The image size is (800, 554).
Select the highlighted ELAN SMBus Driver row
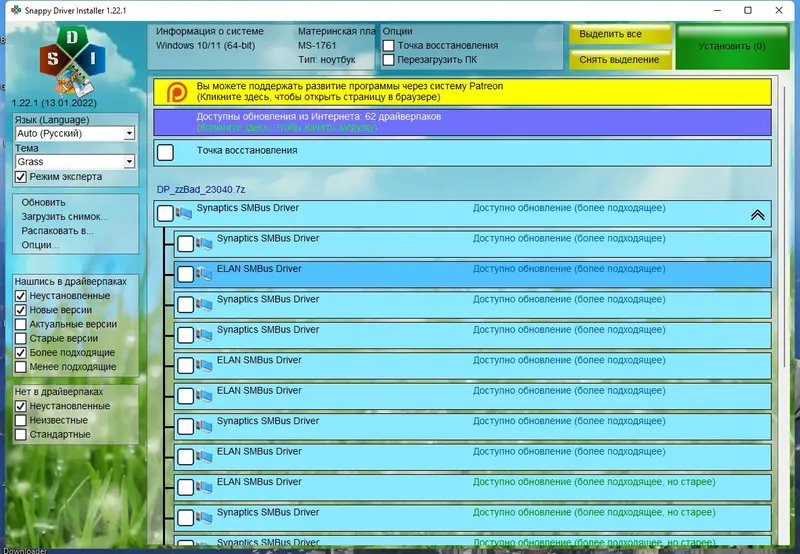pyautogui.click(x=472, y=274)
